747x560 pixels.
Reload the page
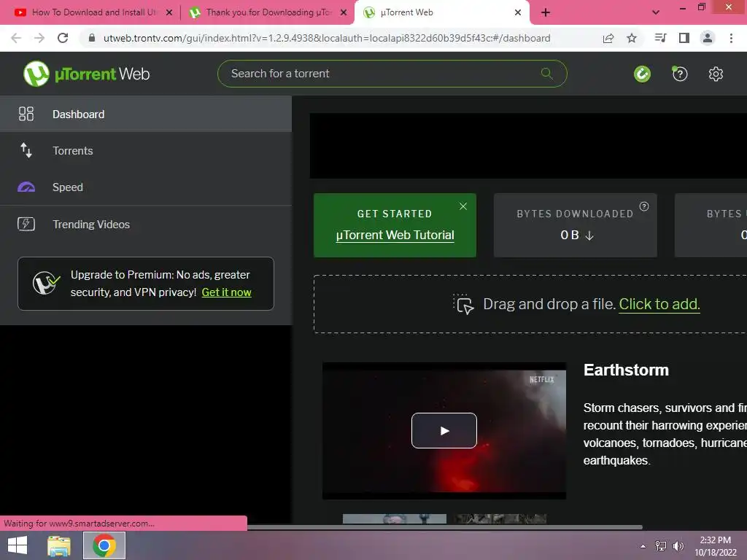tap(63, 38)
